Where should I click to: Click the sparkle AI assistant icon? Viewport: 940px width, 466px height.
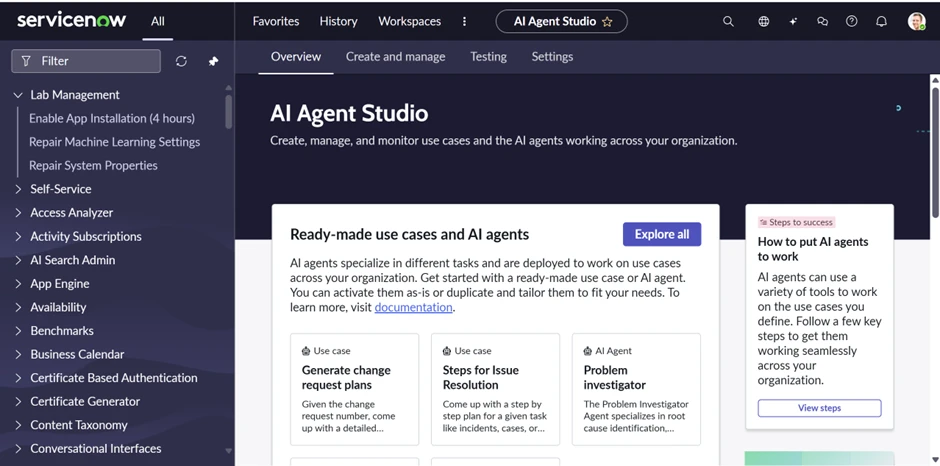pyautogui.click(x=793, y=21)
